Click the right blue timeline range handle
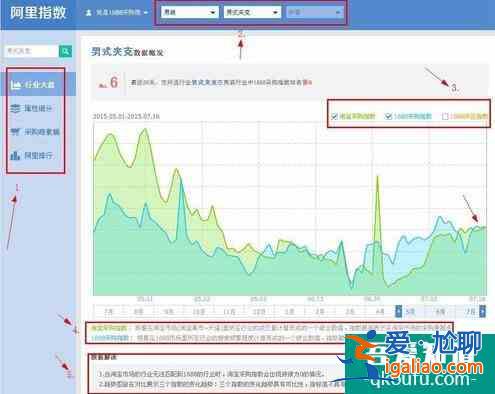 click(482, 311)
